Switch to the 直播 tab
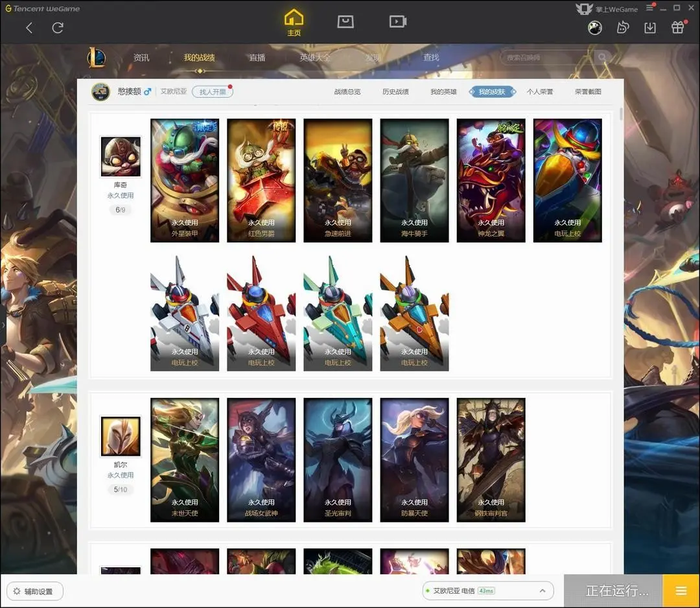Viewport: 700px width, 608px height. [x=257, y=58]
